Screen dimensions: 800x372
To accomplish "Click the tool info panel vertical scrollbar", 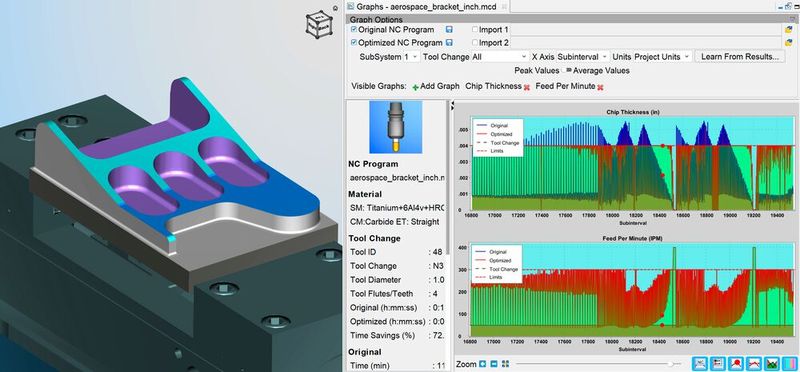I will pyautogui.click(x=447, y=179).
